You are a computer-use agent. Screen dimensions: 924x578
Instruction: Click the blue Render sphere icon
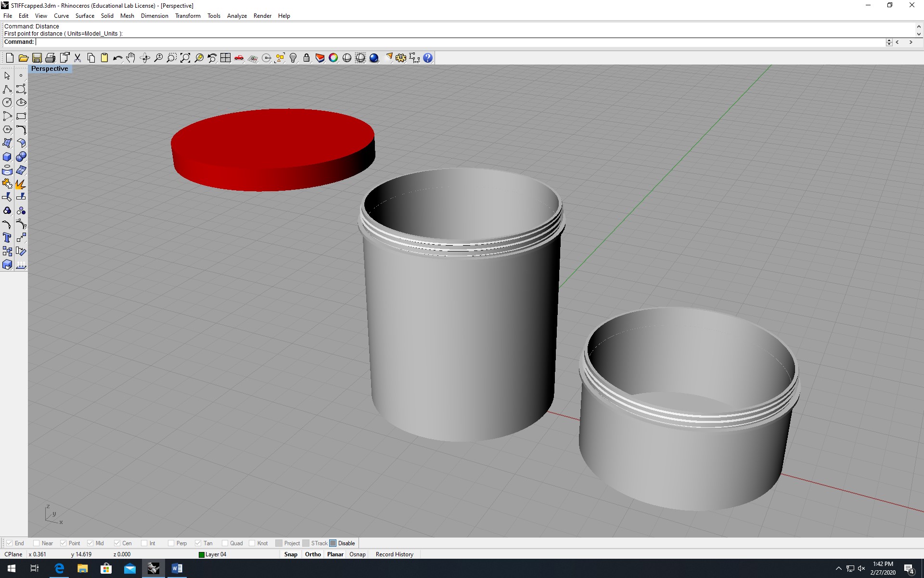(374, 58)
